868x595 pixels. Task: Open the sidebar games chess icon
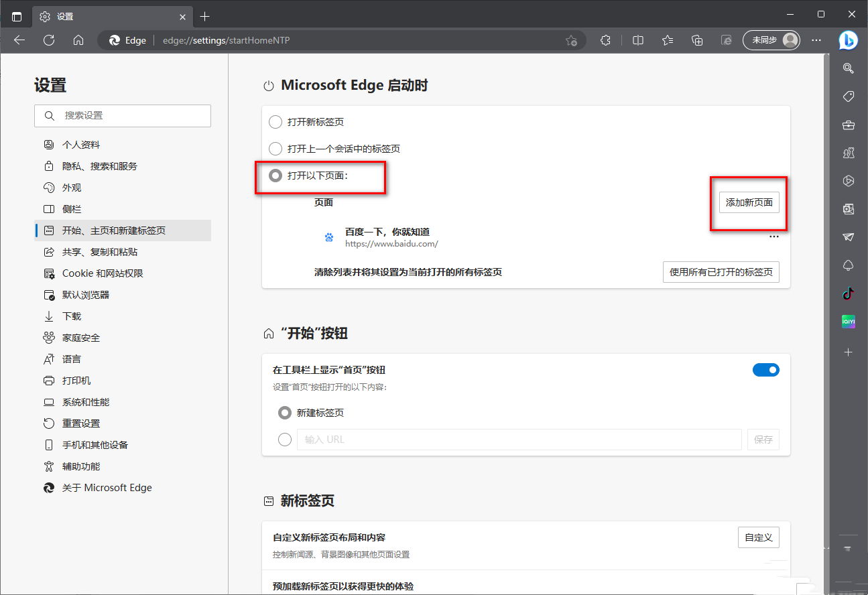[x=849, y=153]
